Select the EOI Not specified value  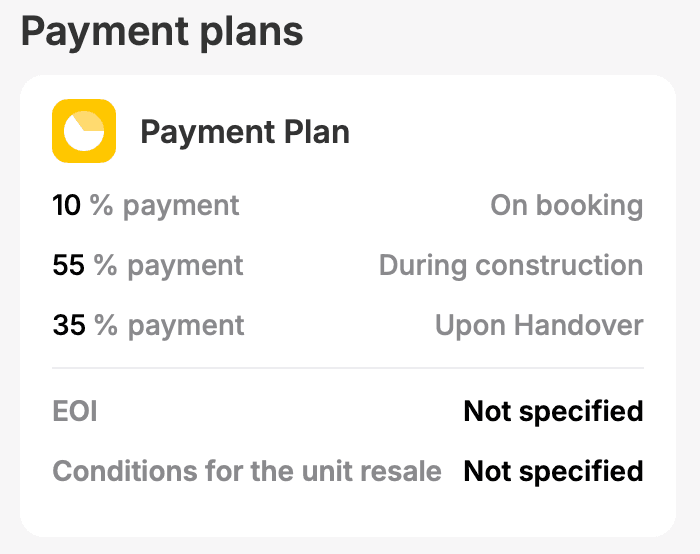coord(554,412)
